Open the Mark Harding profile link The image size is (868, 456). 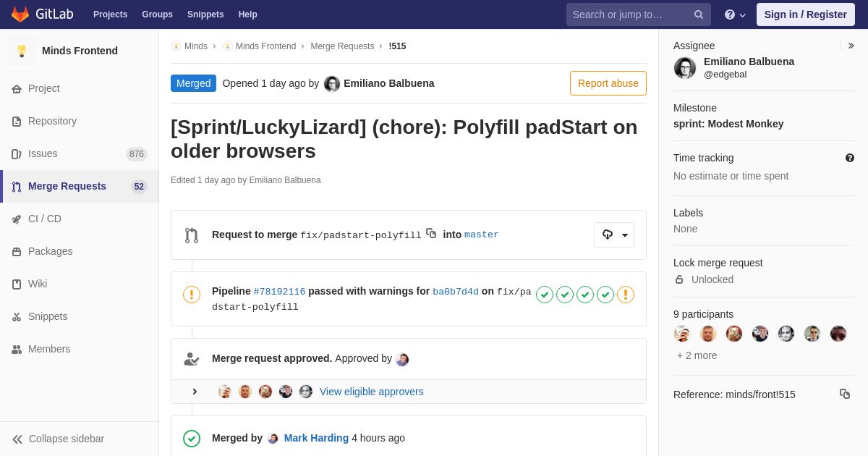coord(316,438)
